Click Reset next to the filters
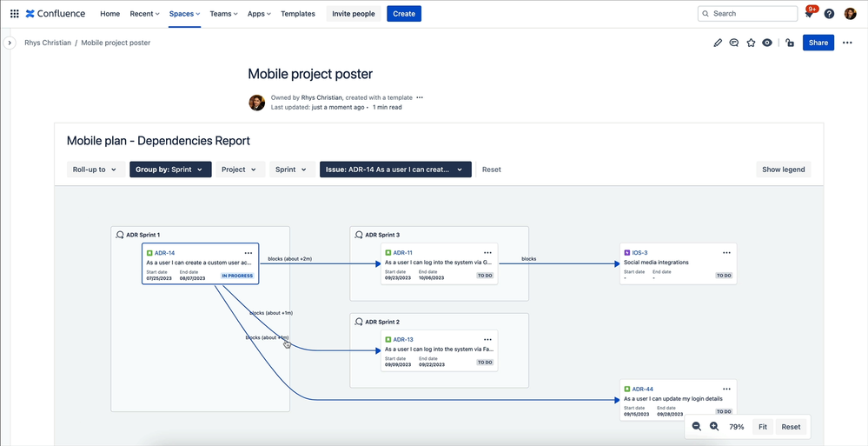The image size is (868, 446). (492, 170)
